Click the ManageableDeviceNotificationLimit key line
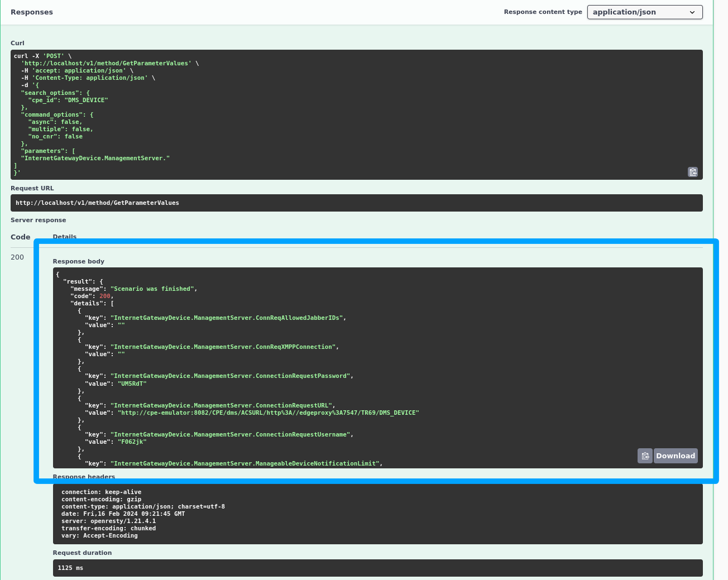 tap(246, 464)
